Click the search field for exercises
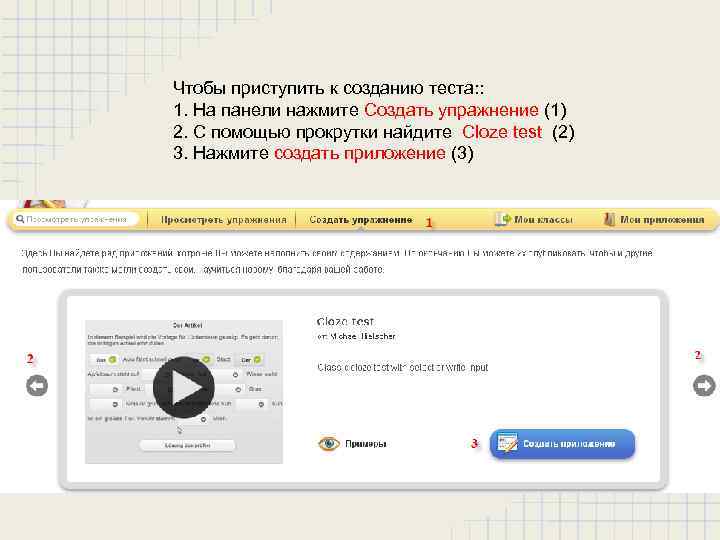The width and height of the screenshot is (720, 540). 76,219
